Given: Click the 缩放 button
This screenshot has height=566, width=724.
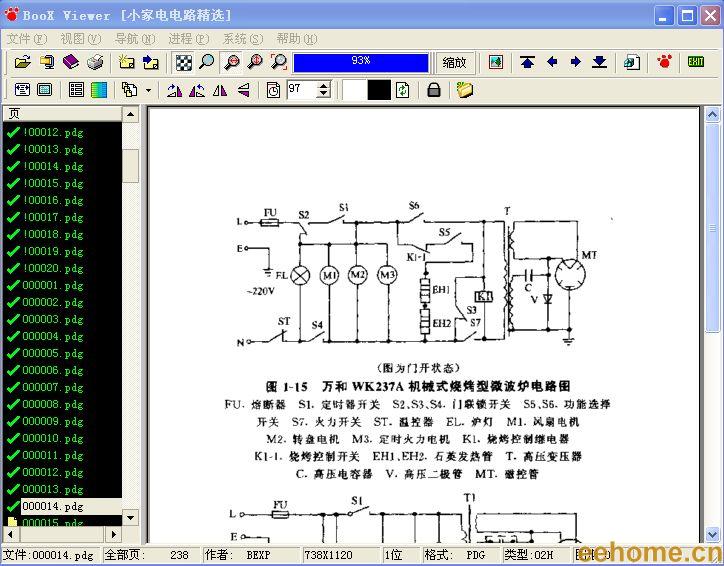Looking at the screenshot, I should click(454, 62).
